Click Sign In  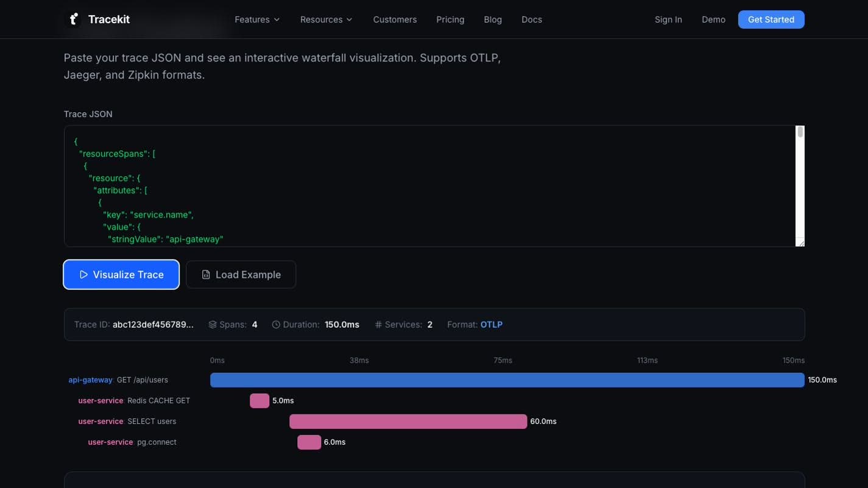[668, 19]
